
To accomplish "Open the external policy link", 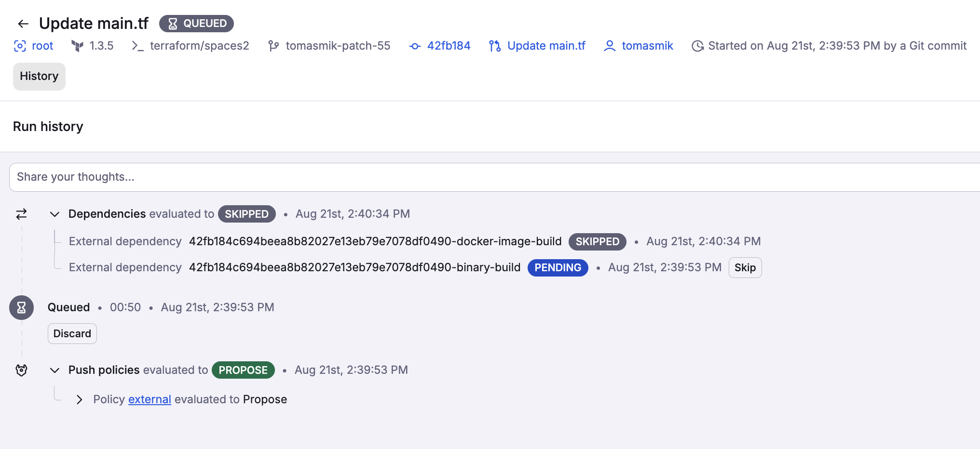I will tap(149, 399).
